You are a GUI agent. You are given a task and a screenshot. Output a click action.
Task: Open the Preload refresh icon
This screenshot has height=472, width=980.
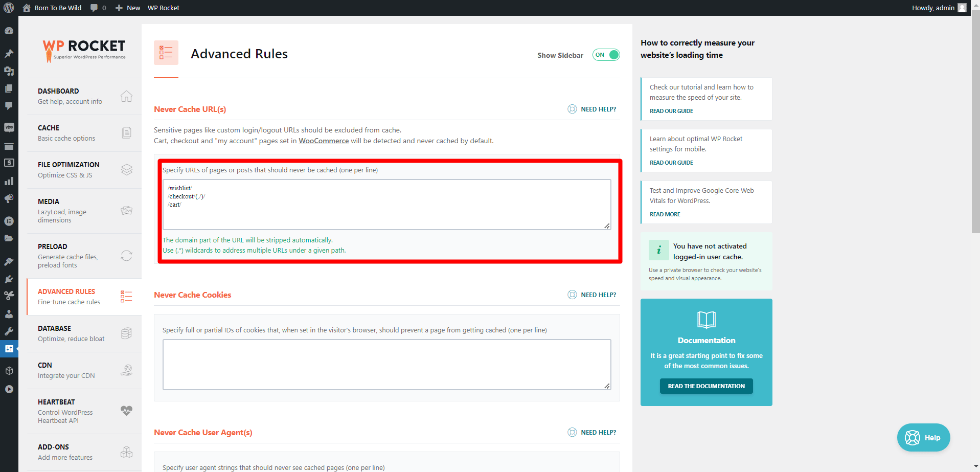pos(126,256)
